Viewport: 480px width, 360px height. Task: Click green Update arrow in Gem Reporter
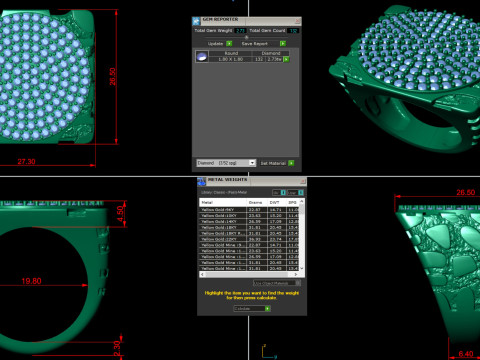pyautogui.click(x=229, y=44)
